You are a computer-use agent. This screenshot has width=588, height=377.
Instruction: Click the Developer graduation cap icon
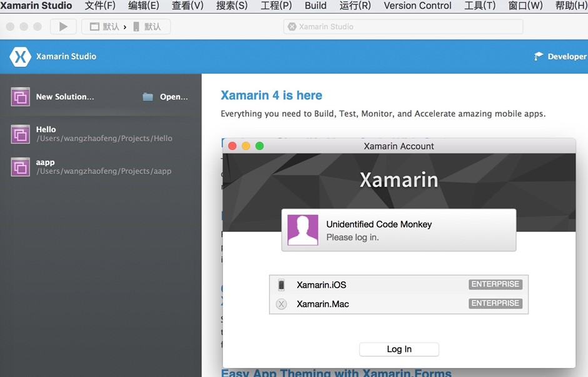coord(539,56)
